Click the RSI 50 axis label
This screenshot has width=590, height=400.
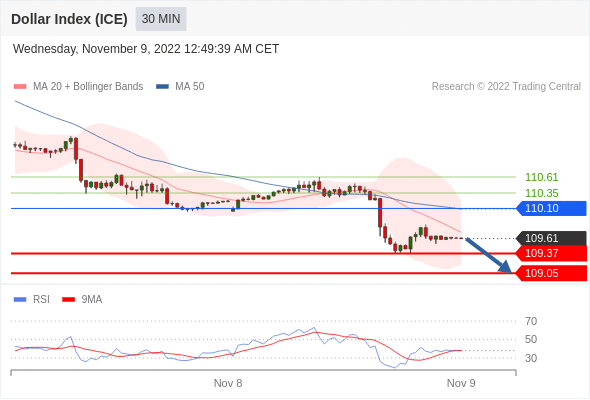point(531,339)
